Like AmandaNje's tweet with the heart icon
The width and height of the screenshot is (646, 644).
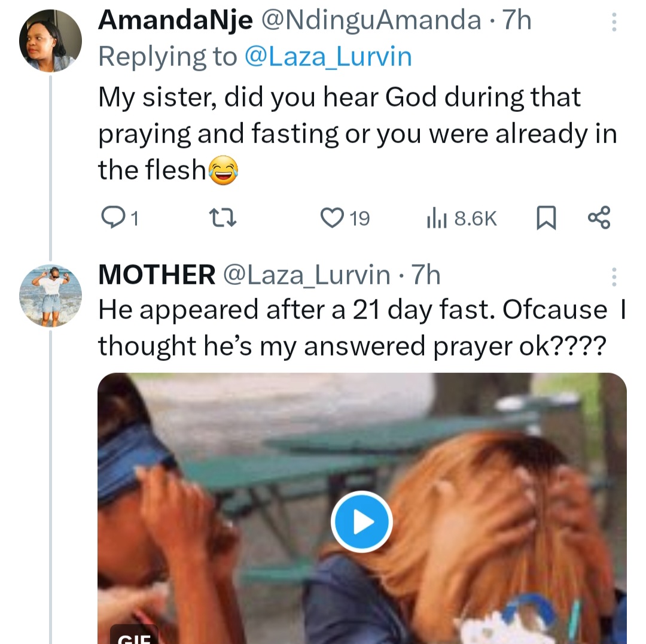(334, 218)
